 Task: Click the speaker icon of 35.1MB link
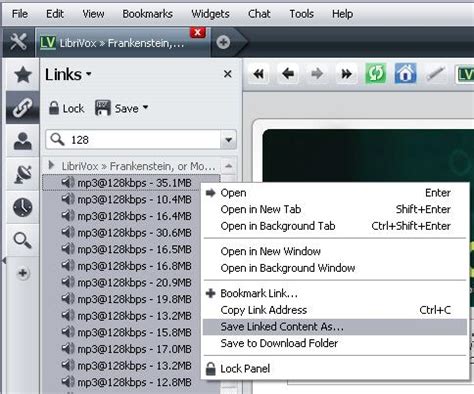point(68,182)
